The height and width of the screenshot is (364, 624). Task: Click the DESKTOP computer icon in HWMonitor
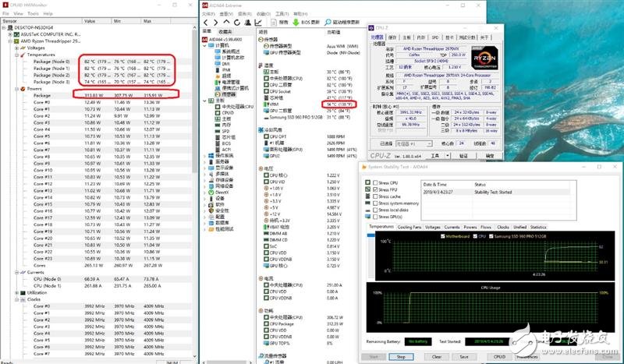point(10,27)
